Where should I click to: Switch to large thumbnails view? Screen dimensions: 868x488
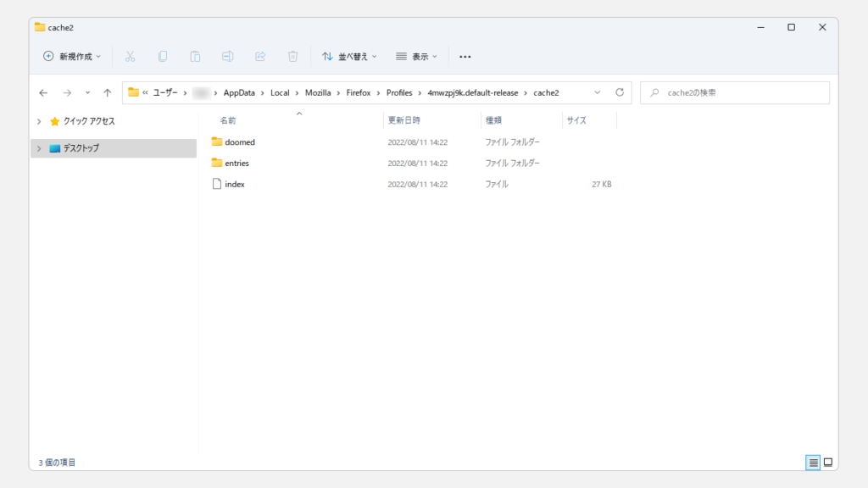coord(828,463)
